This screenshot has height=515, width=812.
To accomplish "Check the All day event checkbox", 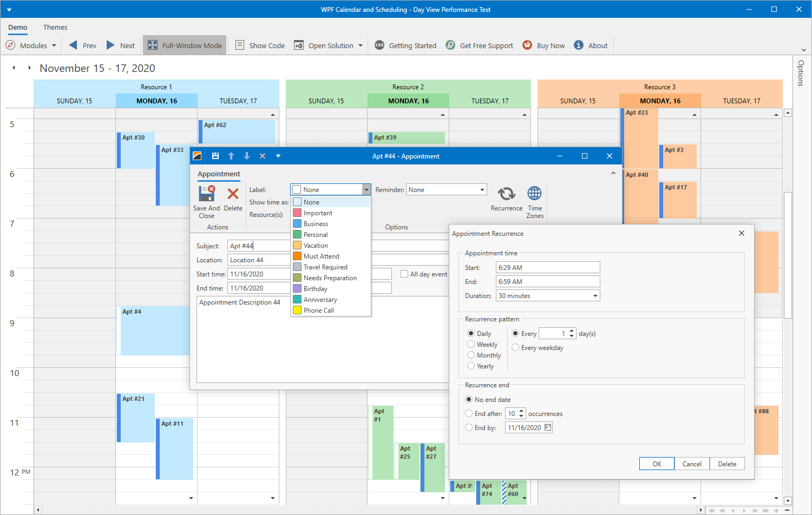I will pyautogui.click(x=404, y=274).
